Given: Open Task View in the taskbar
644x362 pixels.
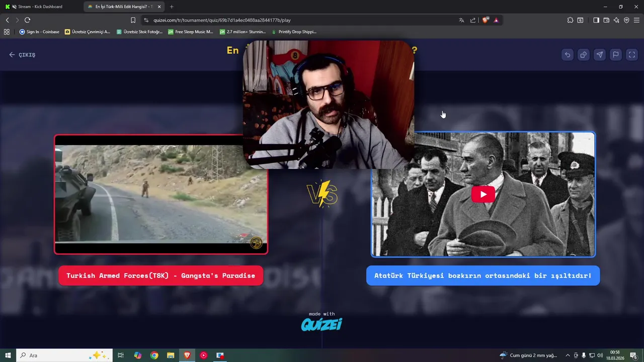Looking at the screenshot, I should click(x=121, y=355).
